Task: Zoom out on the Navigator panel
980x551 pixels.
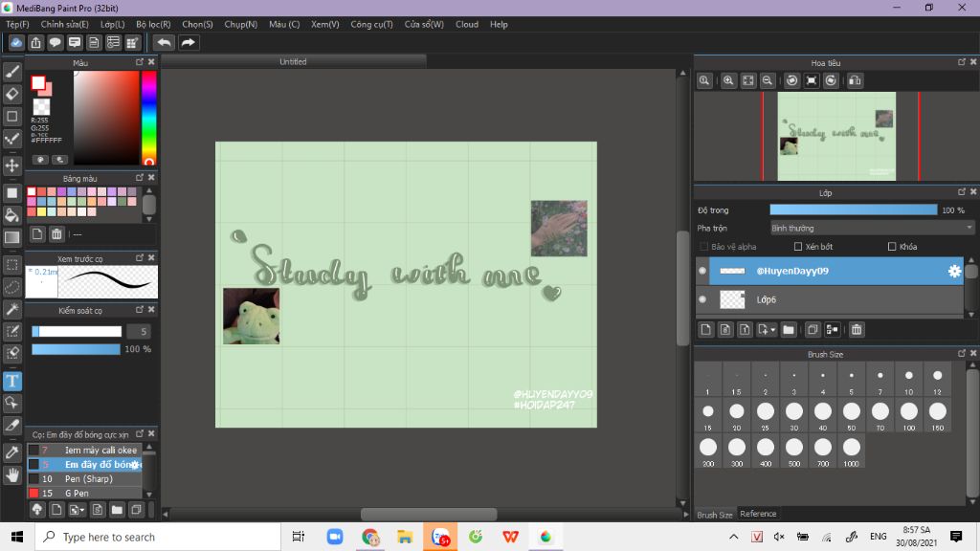Action: click(767, 80)
